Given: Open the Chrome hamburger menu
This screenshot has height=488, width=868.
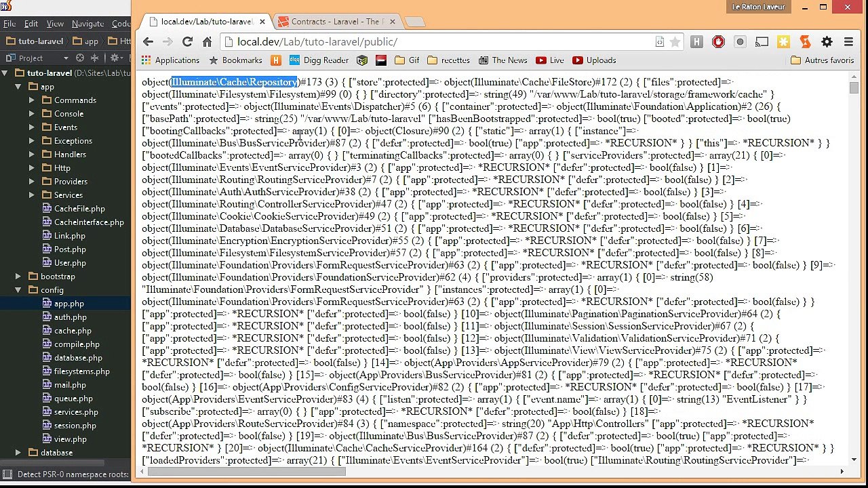Looking at the screenshot, I should (x=848, y=42).
